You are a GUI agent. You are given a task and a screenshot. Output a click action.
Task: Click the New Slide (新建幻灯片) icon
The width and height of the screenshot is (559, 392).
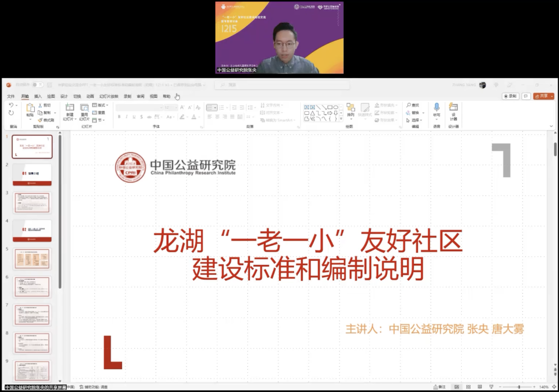tap(70, 107)
